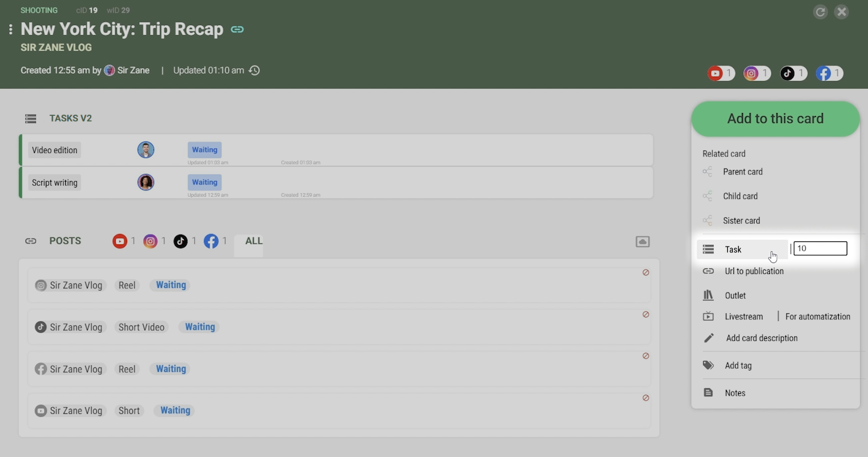Click the refresh icon in header
Screen dimensions: 868x457
click(x=820, y=12)
